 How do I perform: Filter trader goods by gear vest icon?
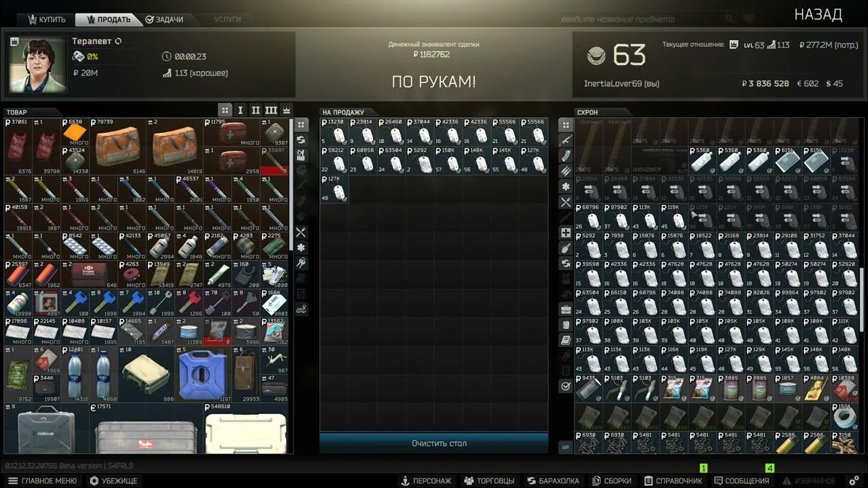(301, 155)
